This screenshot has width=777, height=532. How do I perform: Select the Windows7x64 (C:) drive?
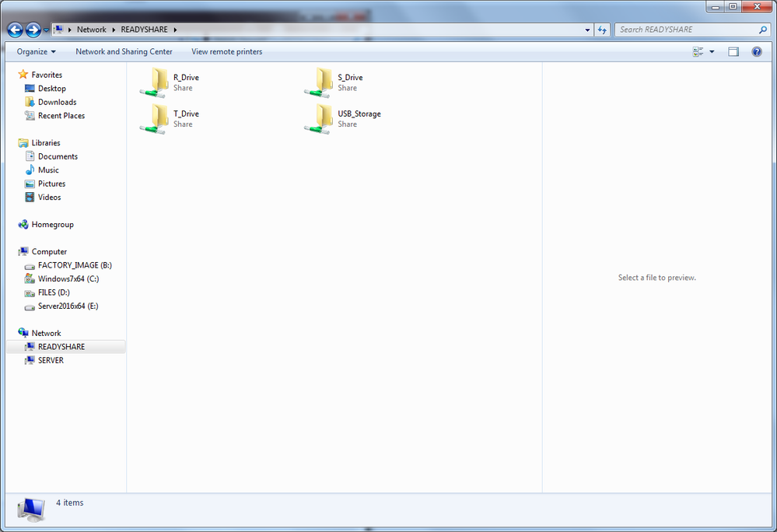[66, 278]
